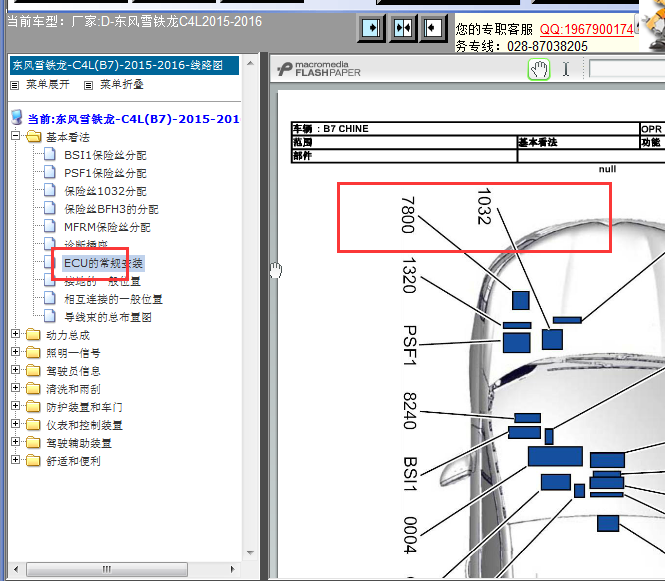
Task: Click page icon of MFRM保险丝分配
Action: point(50,226)
